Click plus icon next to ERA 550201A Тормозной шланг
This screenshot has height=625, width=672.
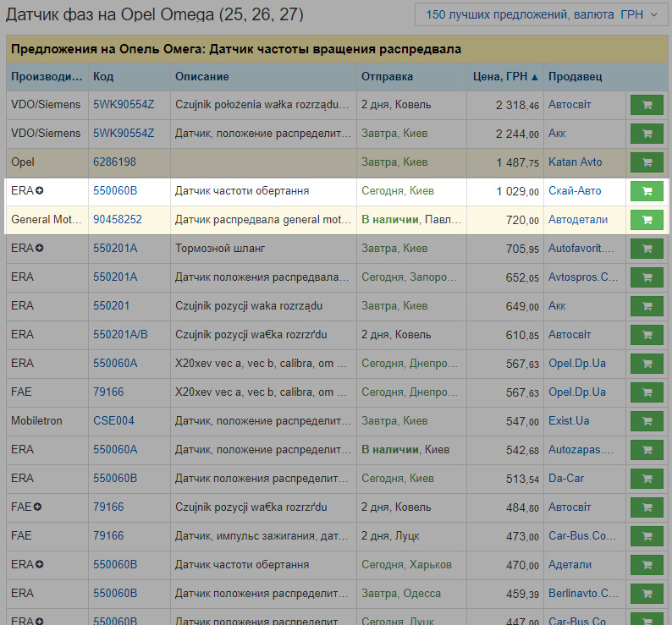40,248
